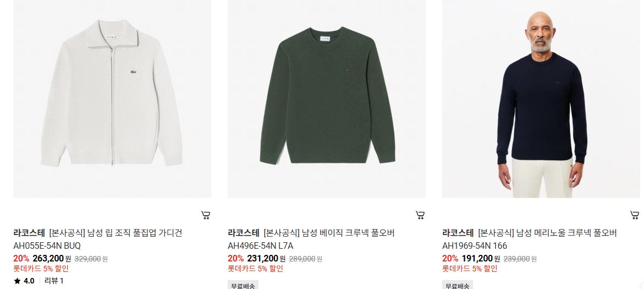The image size is (644, 289).
Task: Select the AH055E-54N BUQ model code
Action: click(x=47, y=246)
